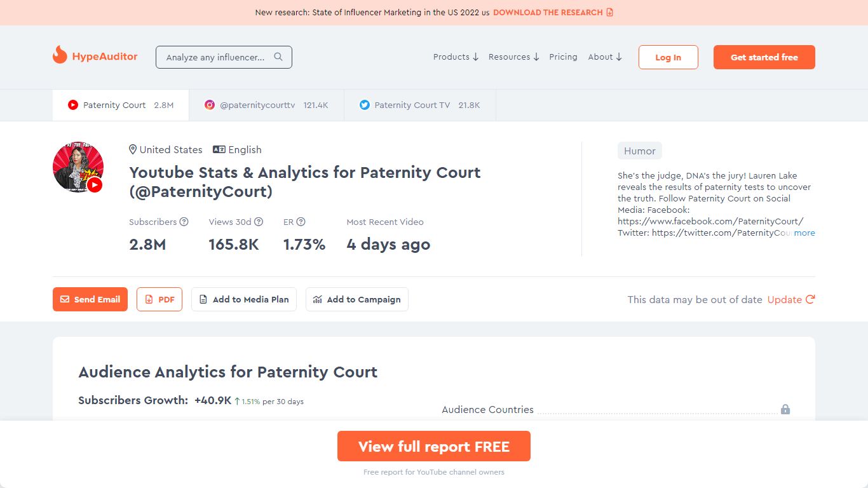Click the HypeAuditor flame logo
868x488 pixels.
click(60, 55)
